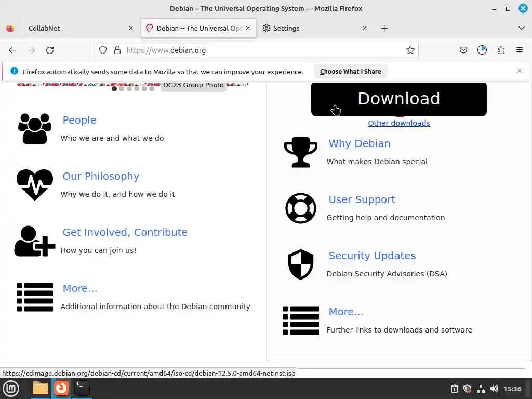Switch to the CollabNet tab
This screenshot has width=532, height=399.
(x=79, y=28)
